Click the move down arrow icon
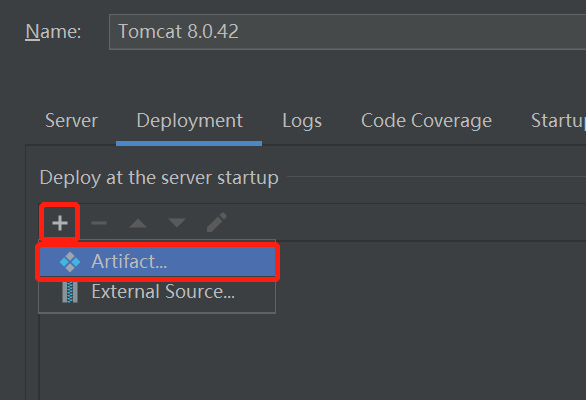This screenshot has width=586, height=400. 177,223
